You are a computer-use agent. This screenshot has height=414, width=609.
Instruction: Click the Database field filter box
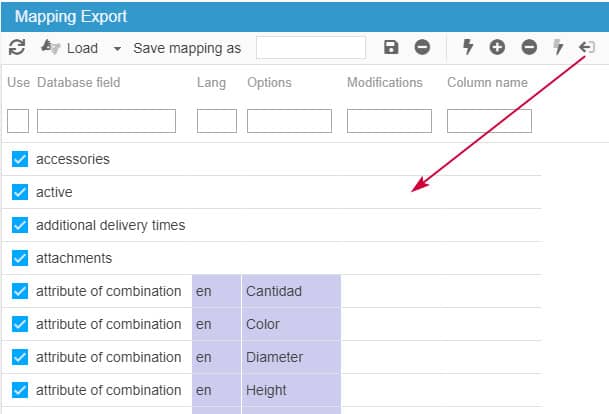pos(106,121)
